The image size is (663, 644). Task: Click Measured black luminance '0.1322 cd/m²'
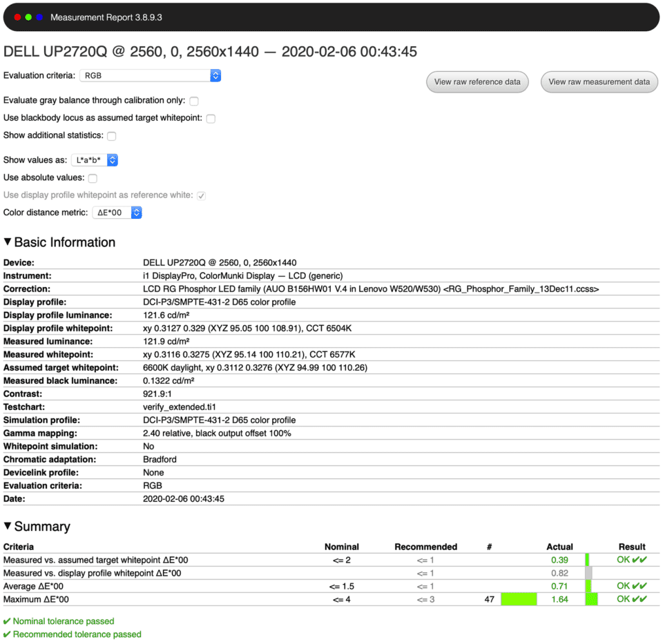click(169, 381)
